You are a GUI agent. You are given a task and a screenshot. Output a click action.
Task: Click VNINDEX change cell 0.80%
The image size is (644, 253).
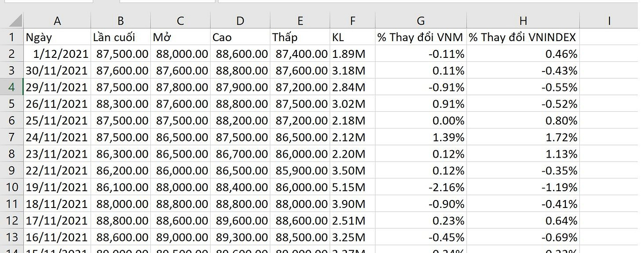pos(523,121)
